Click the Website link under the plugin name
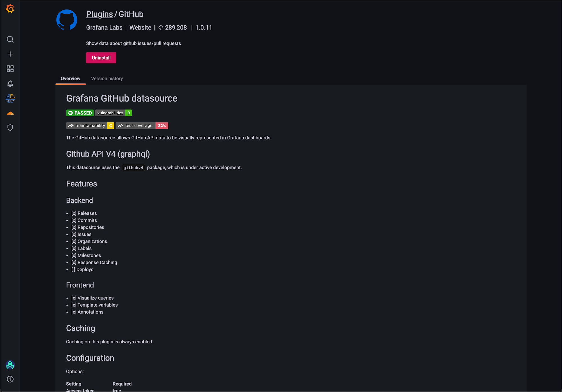The height and width of the screenshot is (392, 562). click(140, 28)
